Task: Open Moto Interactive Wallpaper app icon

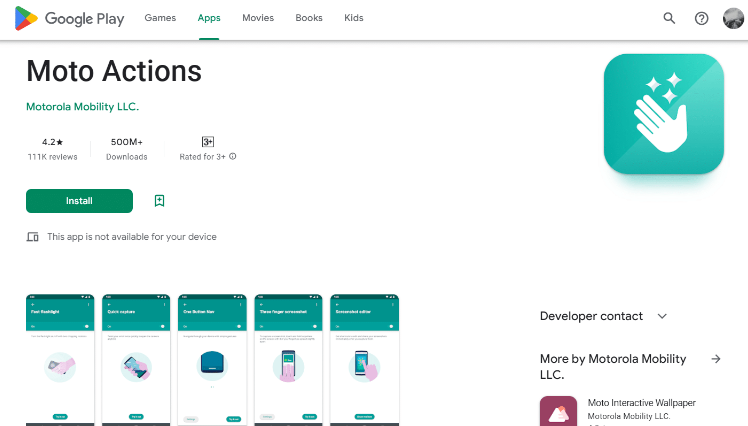Action: tap(558, 411)
